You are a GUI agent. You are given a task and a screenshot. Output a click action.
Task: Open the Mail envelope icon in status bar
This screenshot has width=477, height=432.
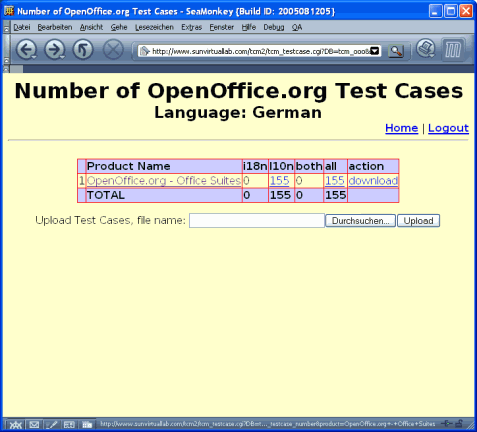(34, 425)
